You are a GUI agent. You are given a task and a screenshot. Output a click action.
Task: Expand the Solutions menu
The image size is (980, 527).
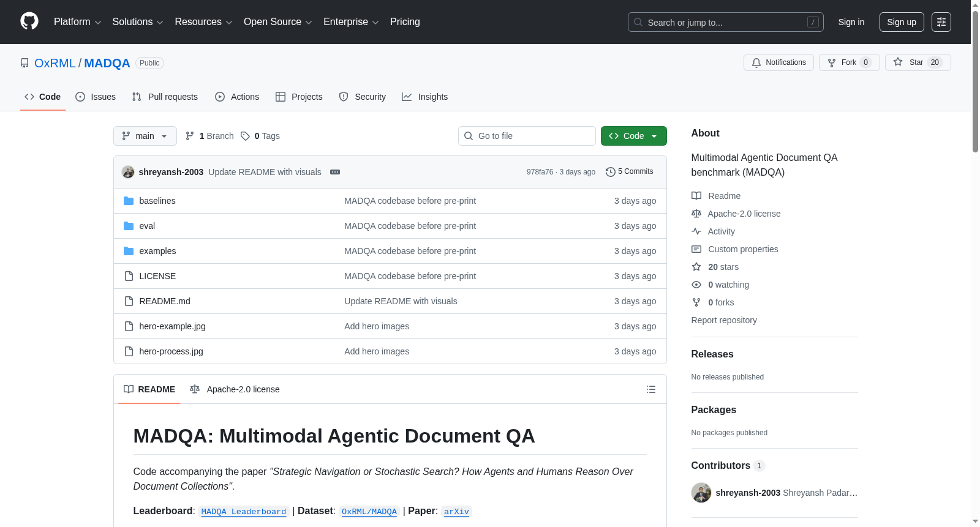[138, 22]
